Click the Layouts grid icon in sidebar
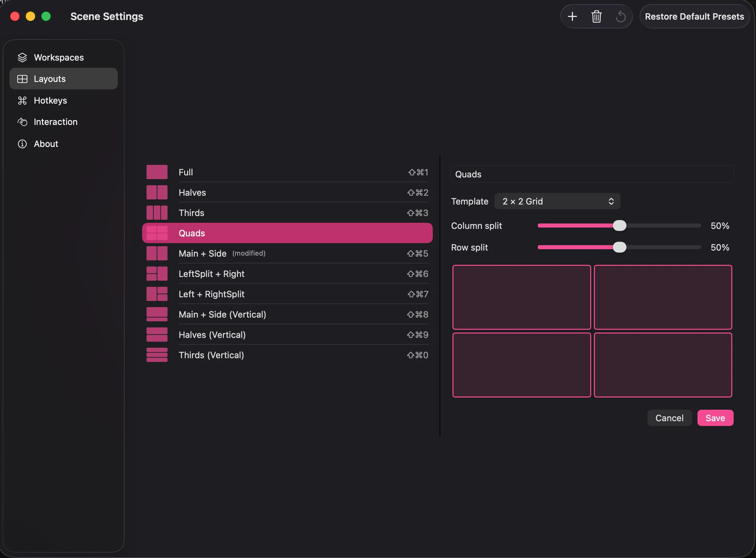 (22, 79)
